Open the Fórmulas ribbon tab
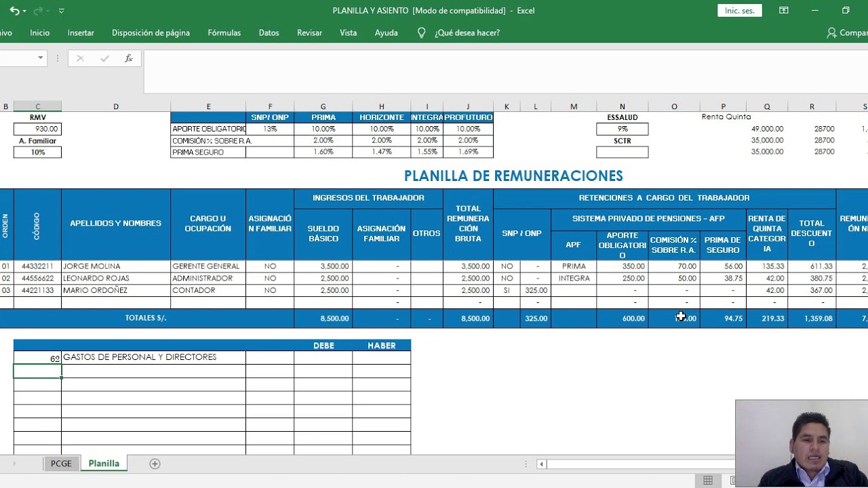Viewport: 868px width, 488px height. tap(224, 33)
